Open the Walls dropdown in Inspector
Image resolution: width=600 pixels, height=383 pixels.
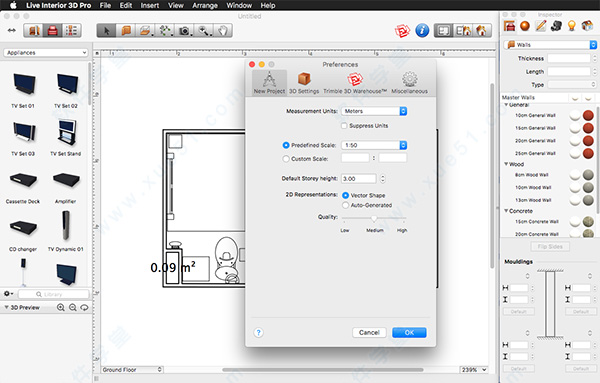[550, 45]
